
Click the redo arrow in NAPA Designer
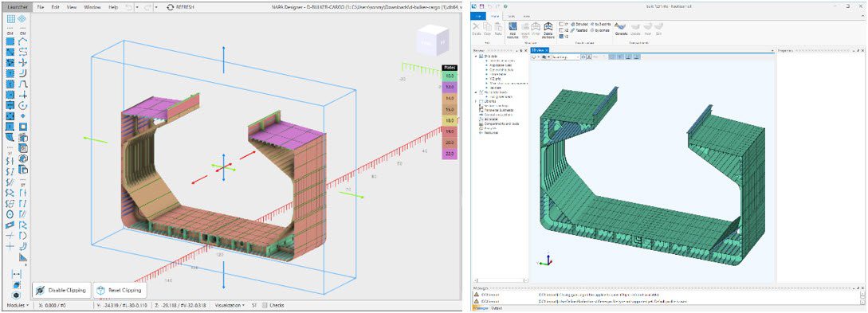pos(147,7)
